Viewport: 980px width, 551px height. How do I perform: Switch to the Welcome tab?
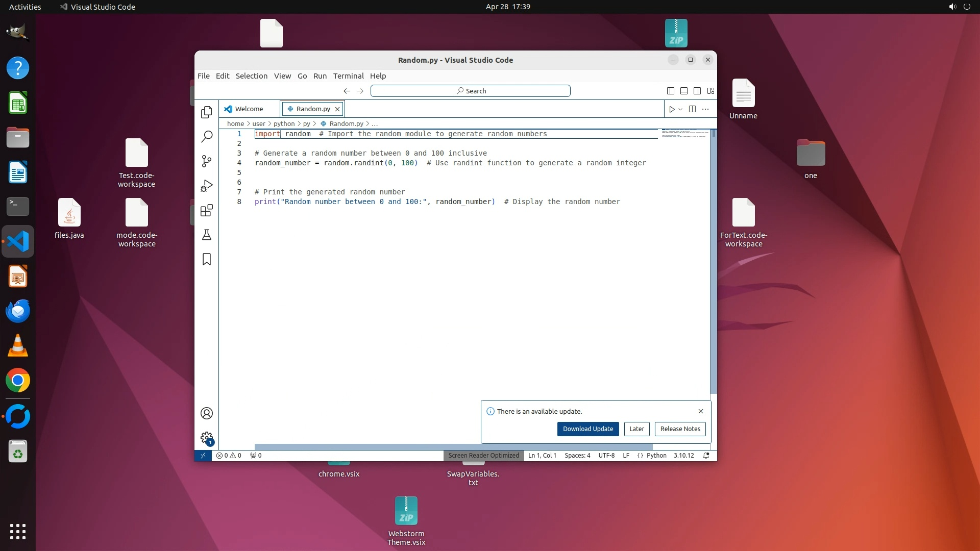249,109
